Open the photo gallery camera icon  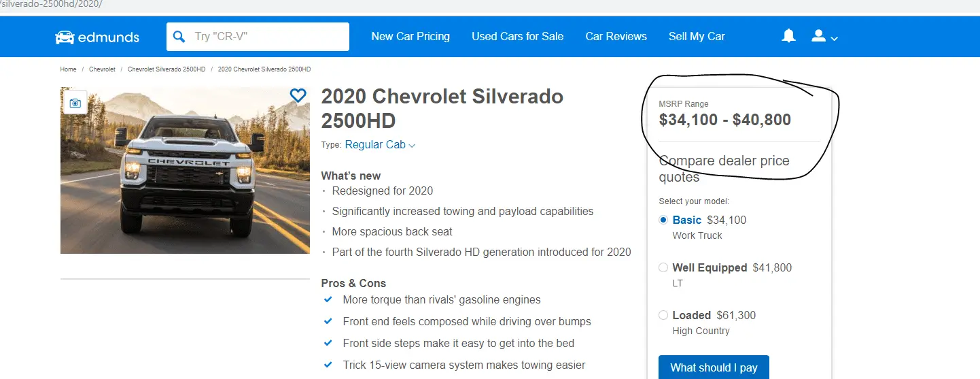(75, 103)
